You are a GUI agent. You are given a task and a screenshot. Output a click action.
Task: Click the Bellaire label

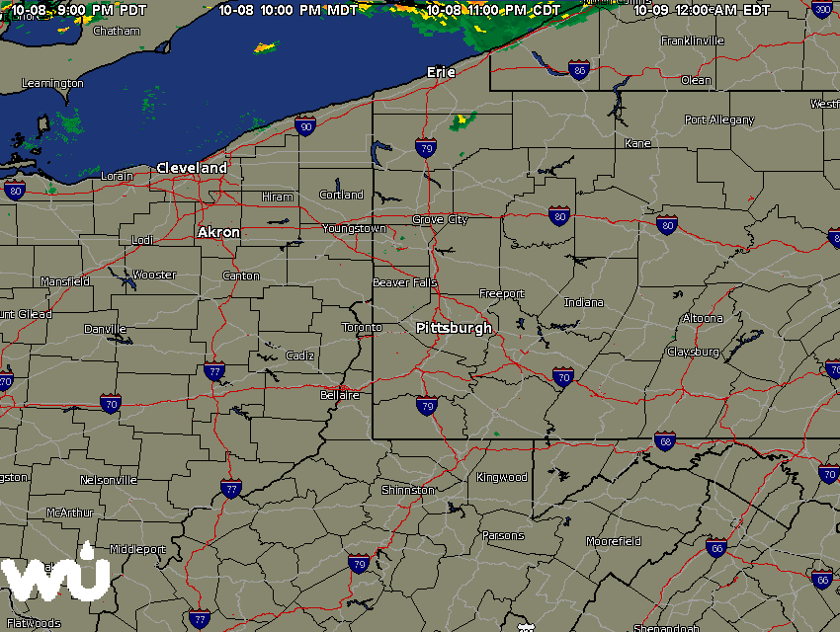coord(340,395)
